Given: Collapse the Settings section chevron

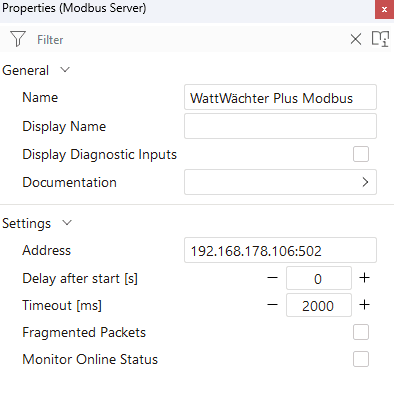Looking at the screenshot, I should click(x=67, y=223).
